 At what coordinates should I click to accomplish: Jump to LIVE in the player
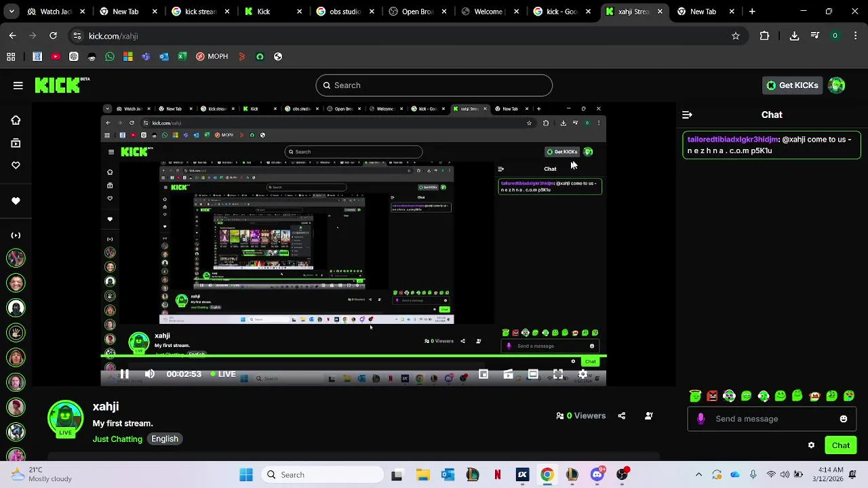[x=223, y=374]
